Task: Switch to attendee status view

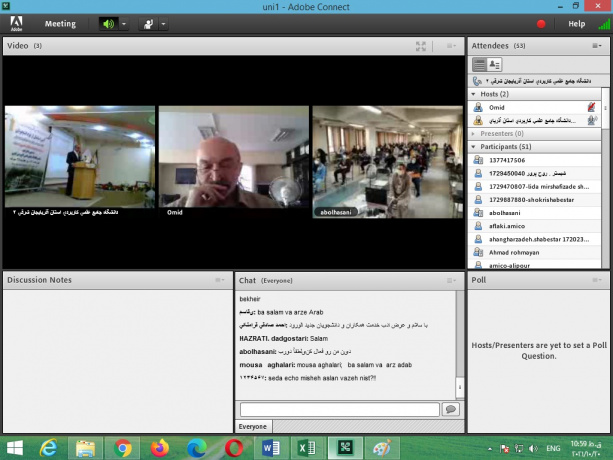Action: click(x=494, y=64)
